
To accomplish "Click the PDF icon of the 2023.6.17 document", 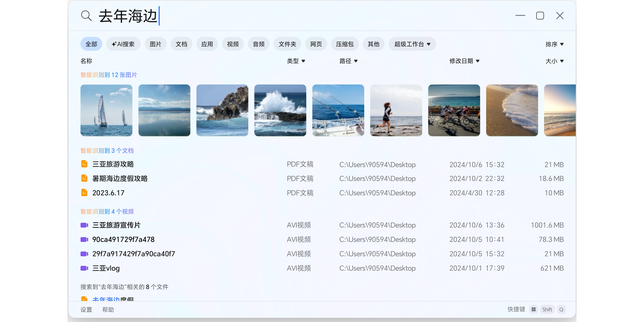I will [x=84, y=192].
